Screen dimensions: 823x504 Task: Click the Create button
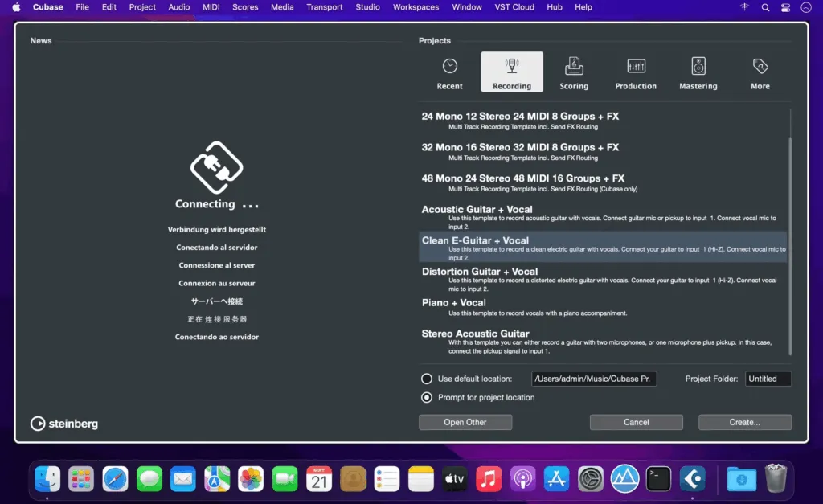point(744,422)
